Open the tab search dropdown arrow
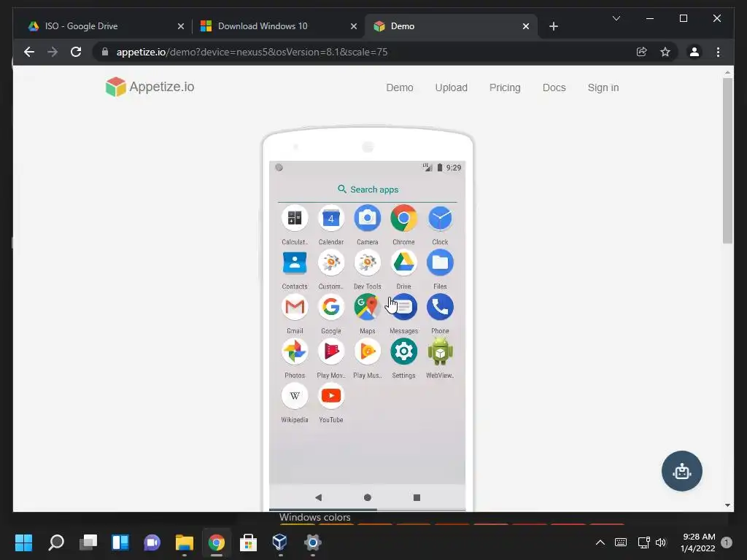The width and height of the screenshot is (747, 560). click(x=616, y=18)
